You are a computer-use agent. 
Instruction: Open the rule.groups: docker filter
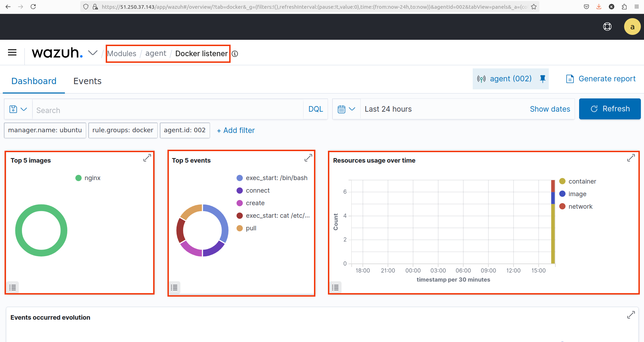click(123, 130)
